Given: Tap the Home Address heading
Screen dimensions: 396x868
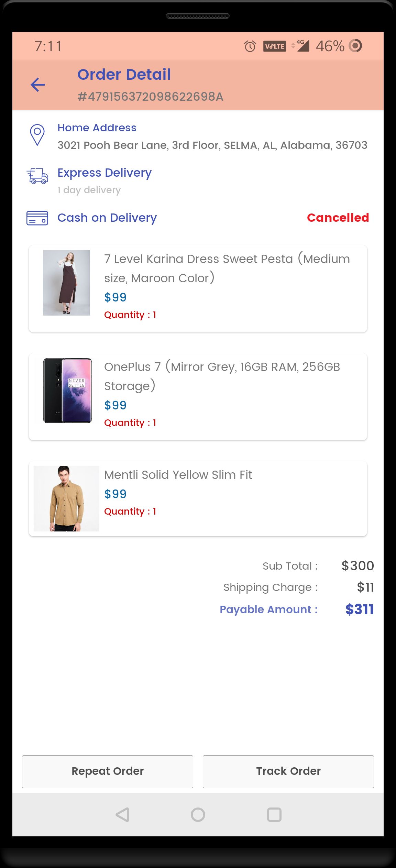Looking at the screenshot, I should (x=97, y=128).
